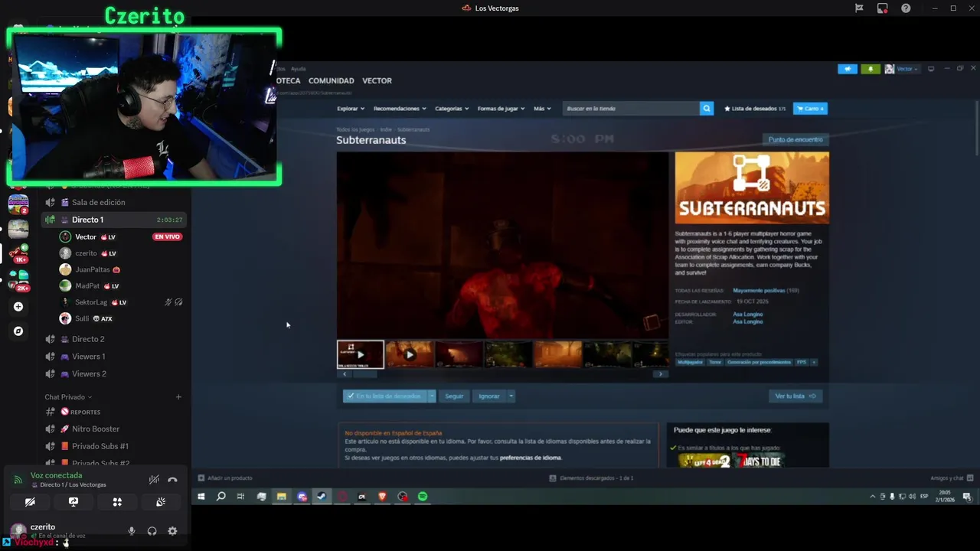This screenshot has width=980, height=551.
Task: Expand Formas de jugar dropdown
Action: 501,109
